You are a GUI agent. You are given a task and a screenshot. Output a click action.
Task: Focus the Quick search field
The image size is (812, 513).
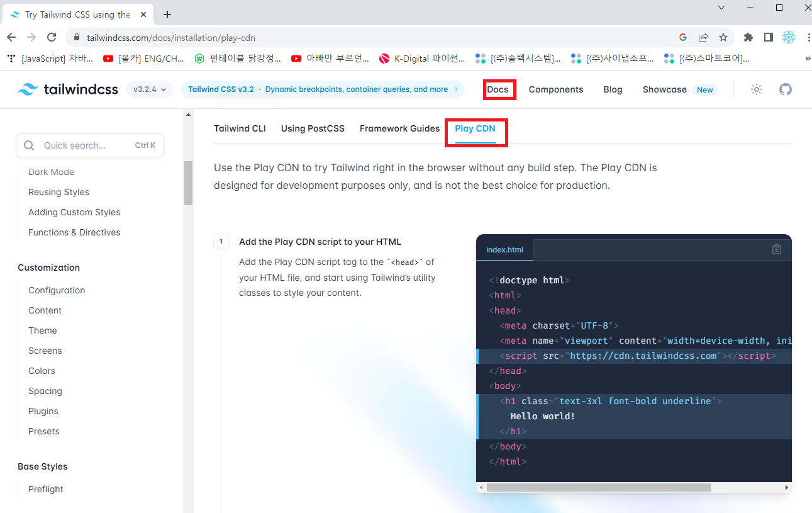pyautogui.click(x=89, y=145)
